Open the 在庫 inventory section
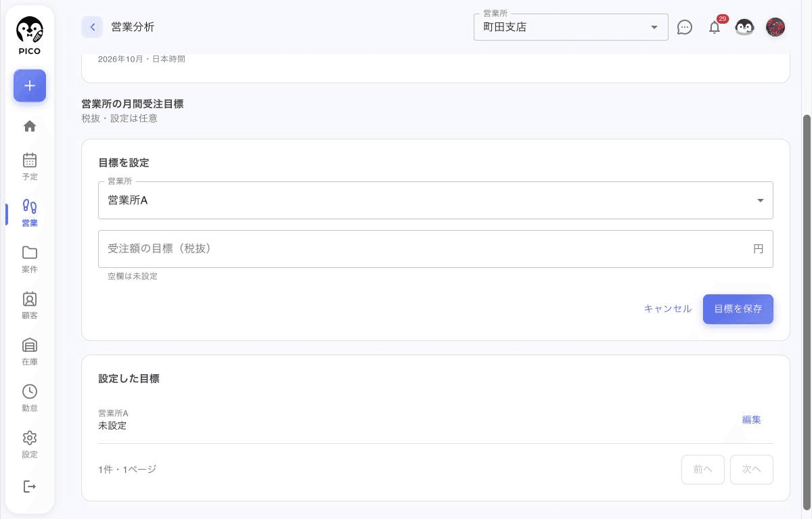The image size is (812, 519). [30, 352]
